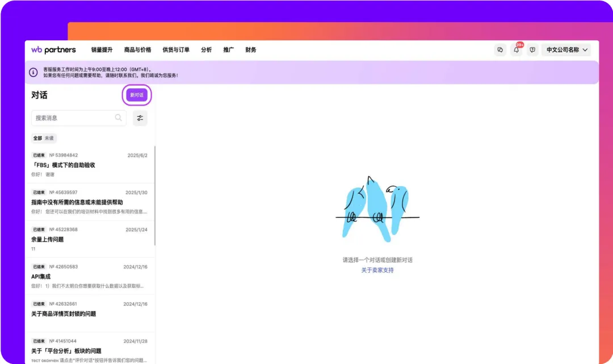
Task: Focus the 搜索消息 search field
Action: (73, 118)
